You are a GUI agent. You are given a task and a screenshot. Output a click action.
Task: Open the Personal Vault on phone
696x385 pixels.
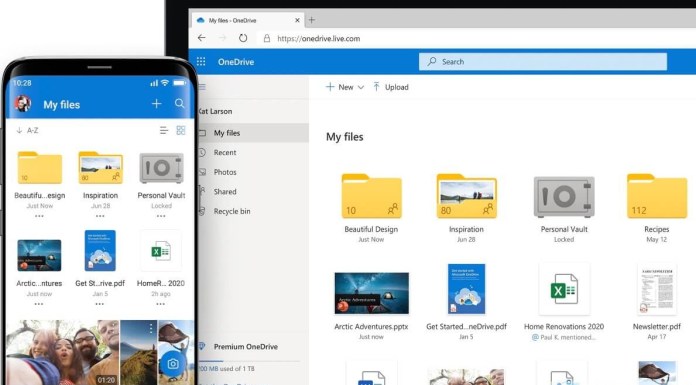pos(161,168)
